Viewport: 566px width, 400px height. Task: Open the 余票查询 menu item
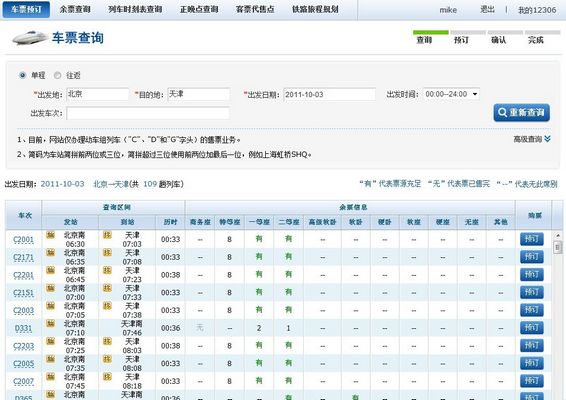pyautogui.click(x=75, y=9)
